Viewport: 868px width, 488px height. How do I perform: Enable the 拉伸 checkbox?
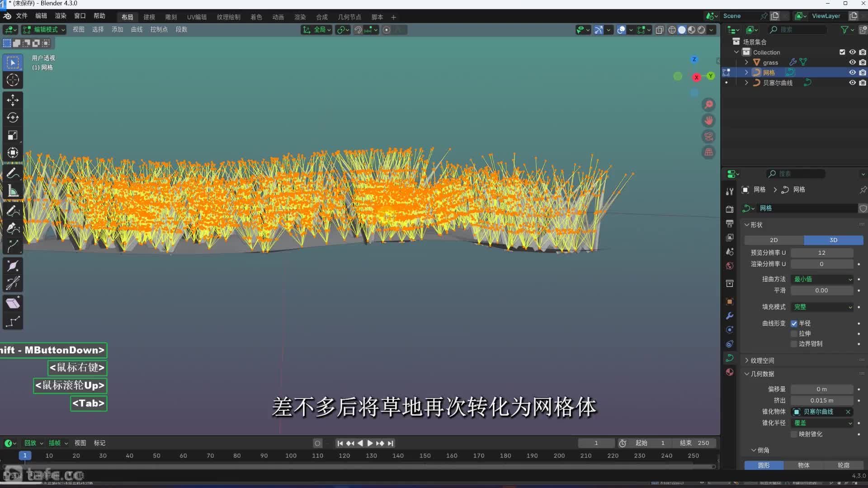794,333
